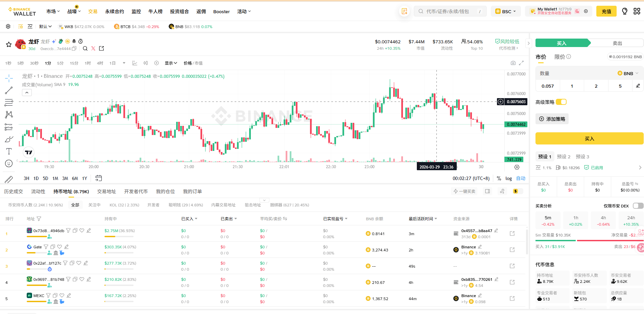This screenshot has width=644, height=314.
Task: Collapse the chart legend chevron
Action: tap(27, 92)
